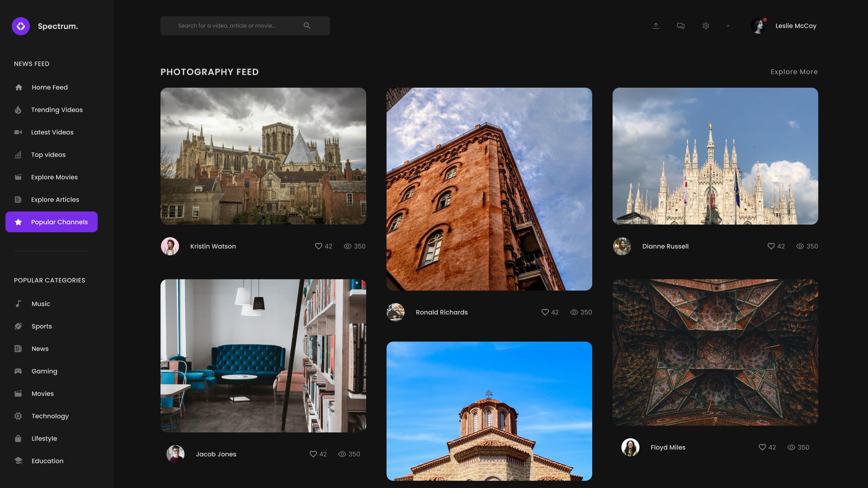
Task: Click Ronald Richards' avatar
Action: (x=396, y=312)
